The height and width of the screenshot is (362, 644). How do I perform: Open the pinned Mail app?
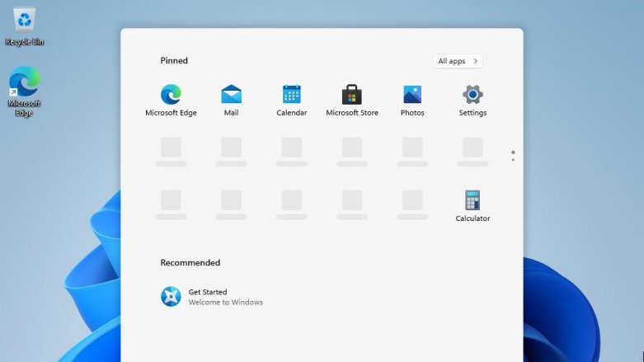click(231, 101)
